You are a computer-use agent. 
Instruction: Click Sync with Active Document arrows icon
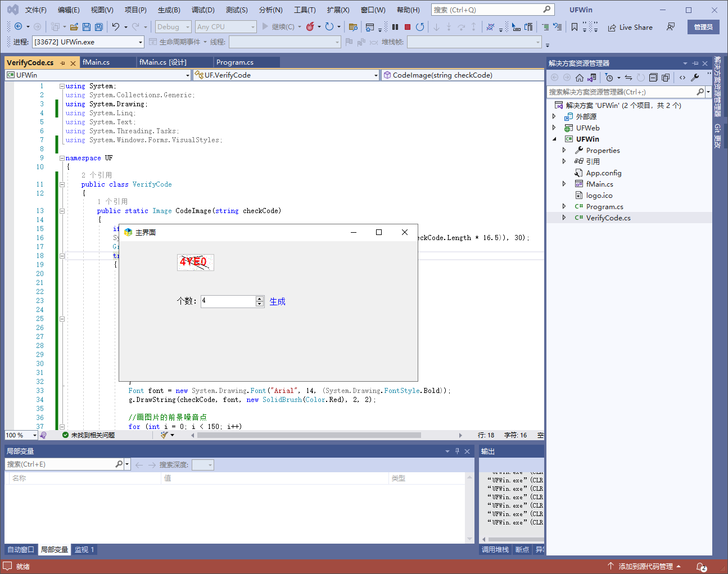pos(628,78)
